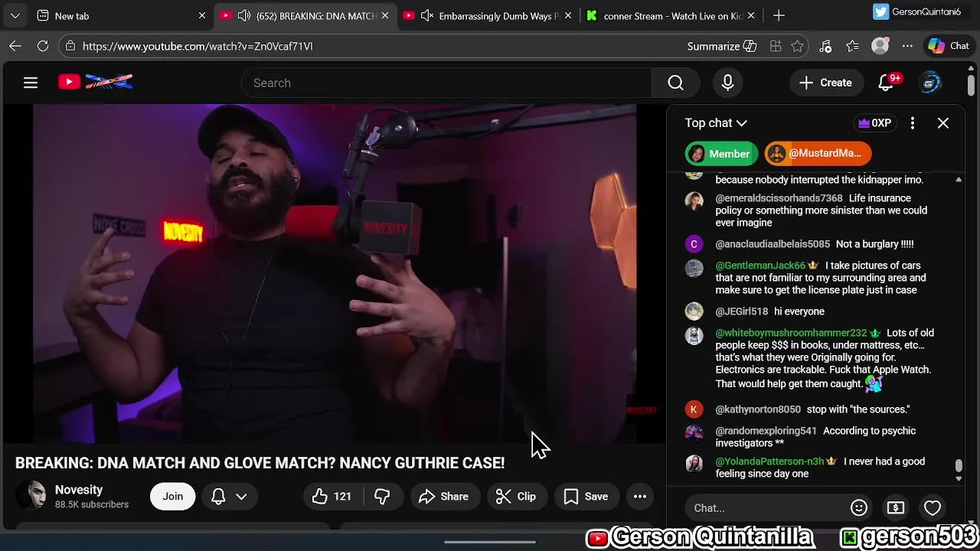Reload the current page

[x=43, y=46]
